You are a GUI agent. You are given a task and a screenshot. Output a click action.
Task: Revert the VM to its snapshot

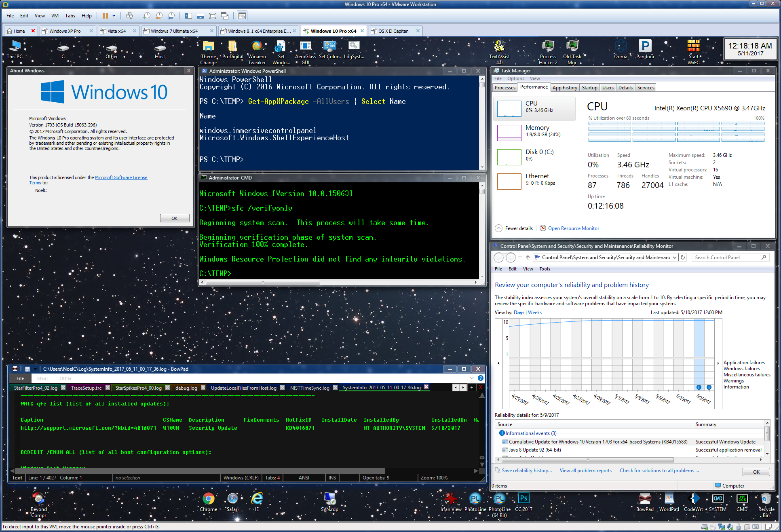pyautogui.click(x=159, y=16)
